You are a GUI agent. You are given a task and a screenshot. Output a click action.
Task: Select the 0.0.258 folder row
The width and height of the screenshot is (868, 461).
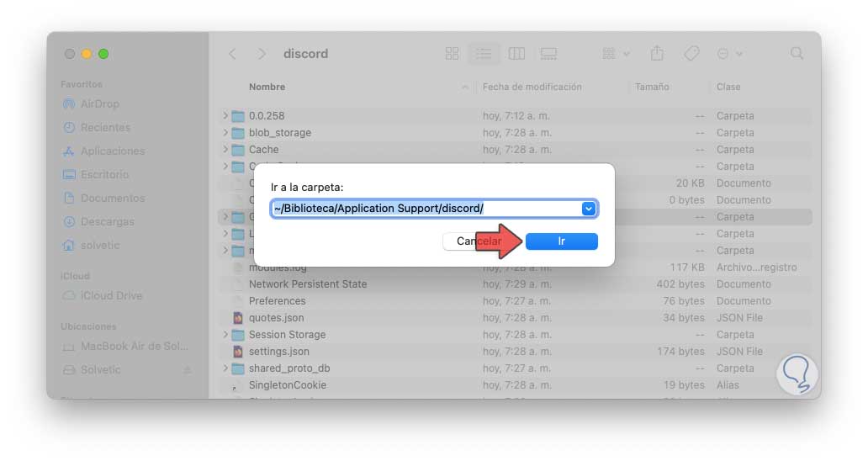point(516,115)
